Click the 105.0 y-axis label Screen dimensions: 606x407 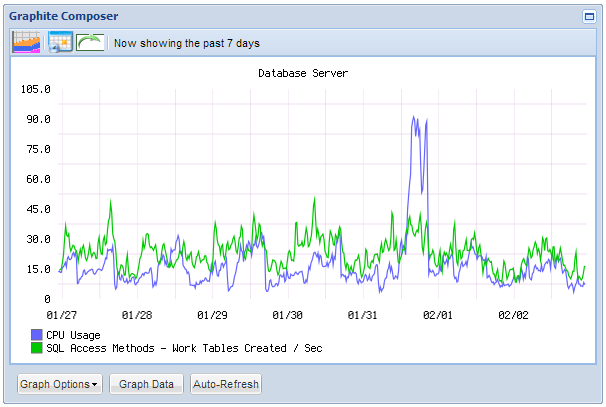point(36,89)
